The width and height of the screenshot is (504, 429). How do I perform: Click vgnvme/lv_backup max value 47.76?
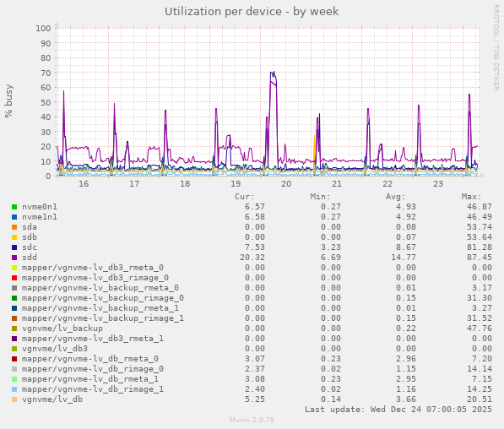[480, 329]
